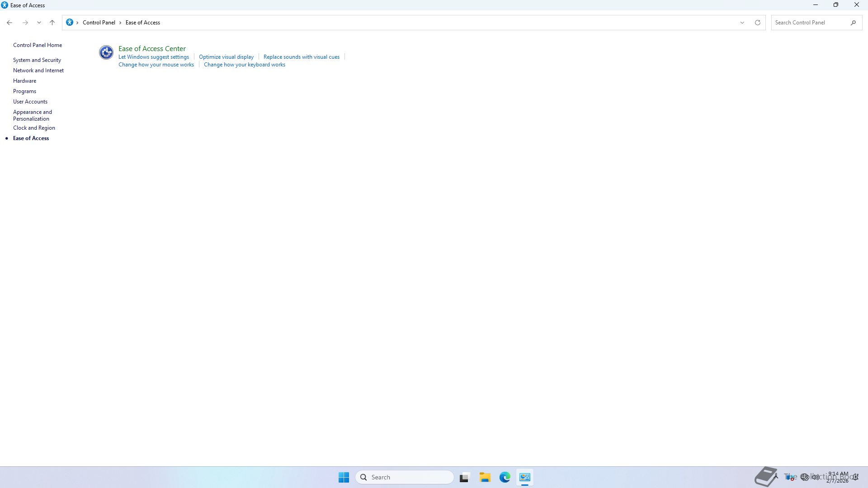Open Appearance and Personalization category
Viewport: 868px width, 488px height.
32,115
